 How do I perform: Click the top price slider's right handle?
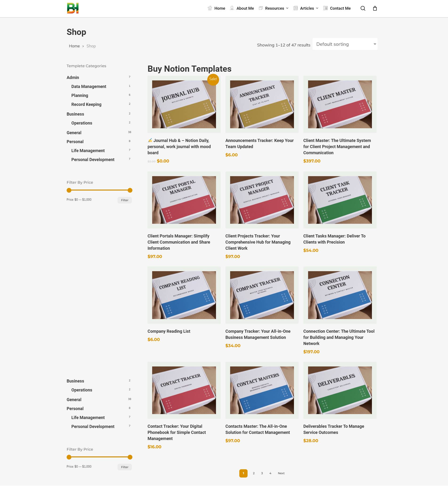pyautogui.click(x=130, y=190)
